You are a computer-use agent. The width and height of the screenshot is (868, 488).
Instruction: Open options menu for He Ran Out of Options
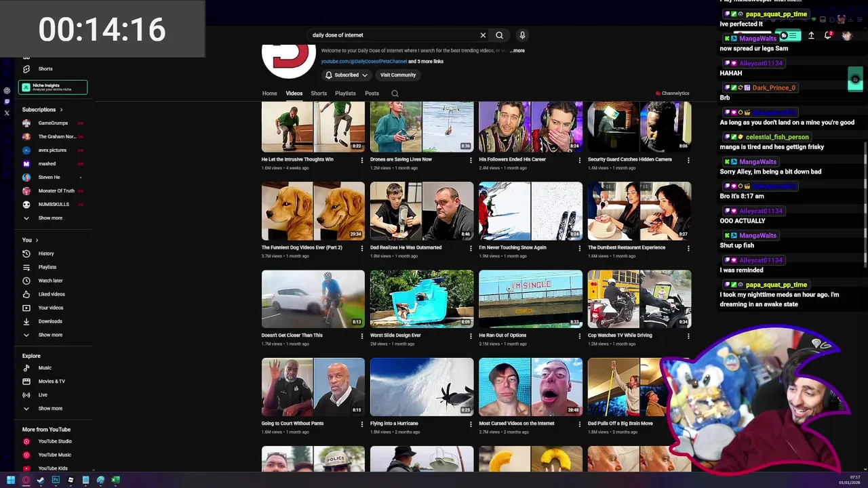(x=579, y=335)
